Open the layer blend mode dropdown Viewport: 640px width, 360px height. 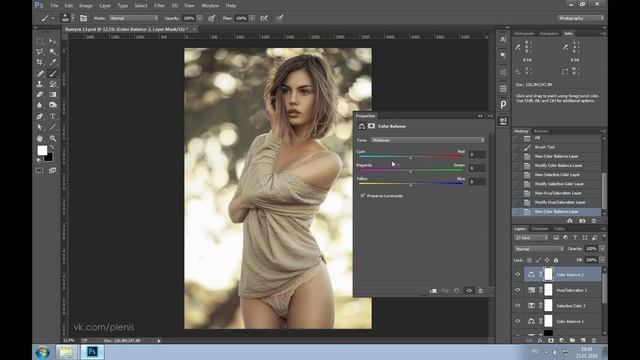(x=539, y=249)
